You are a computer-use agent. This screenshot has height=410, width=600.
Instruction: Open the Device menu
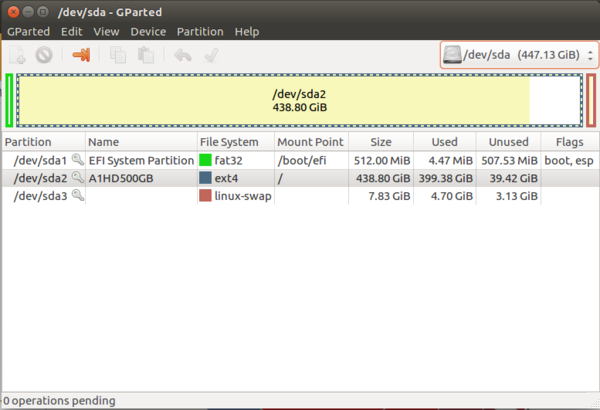148,31
